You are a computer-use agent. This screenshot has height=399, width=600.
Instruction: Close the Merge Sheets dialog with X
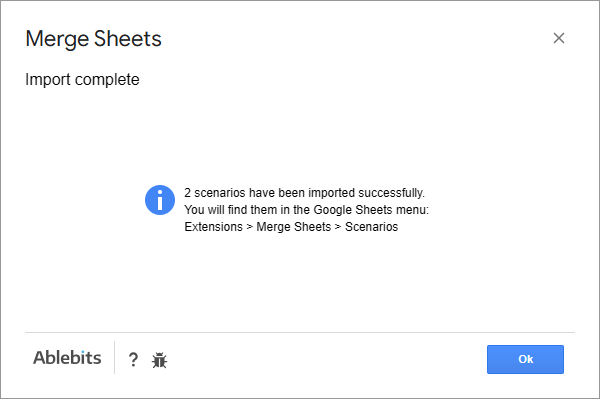point(559,38)
